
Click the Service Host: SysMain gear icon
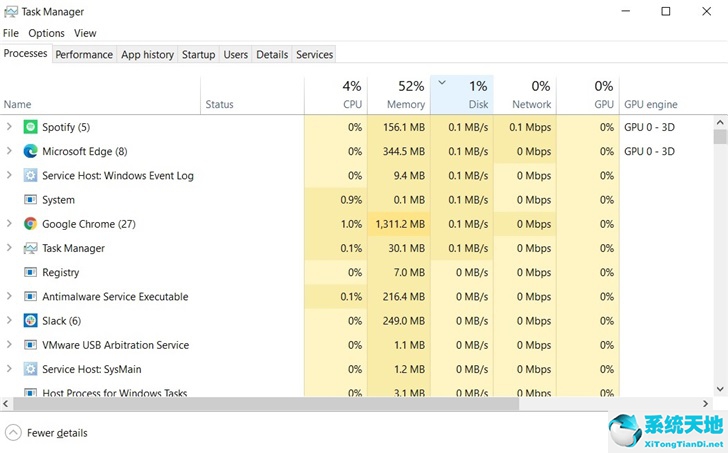(x=30, y=369)
